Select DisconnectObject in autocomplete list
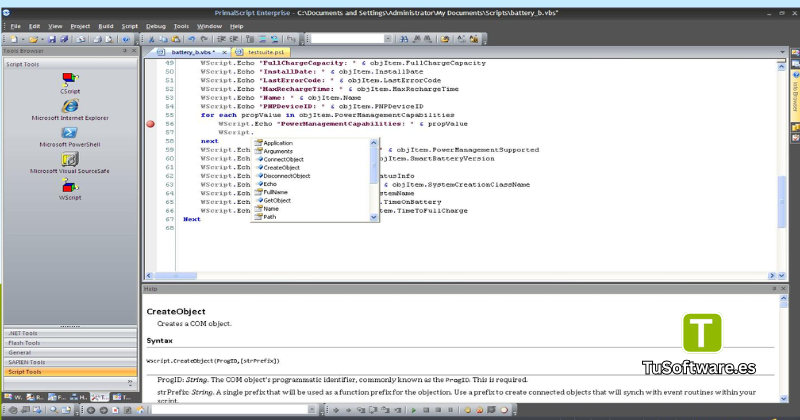The width and height of the screenshot is (800, 420). coord(287,176)
